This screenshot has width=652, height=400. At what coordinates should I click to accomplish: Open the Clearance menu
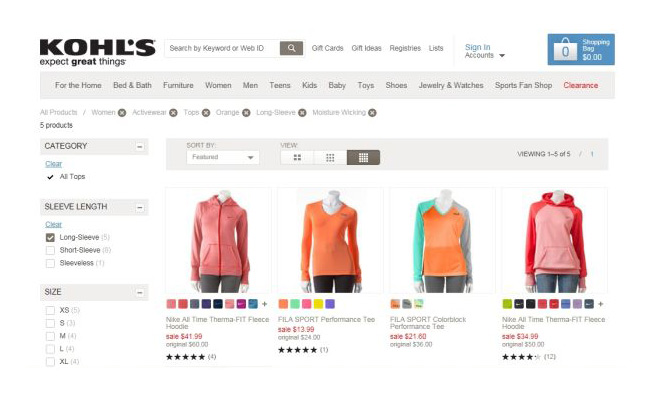tap(580, 85)
